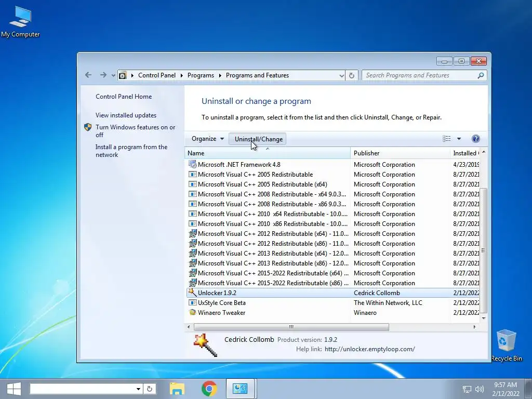Viewport: 532px width, 399px height.
Task: Go back with the left arrow button
Action: [88, 75]
